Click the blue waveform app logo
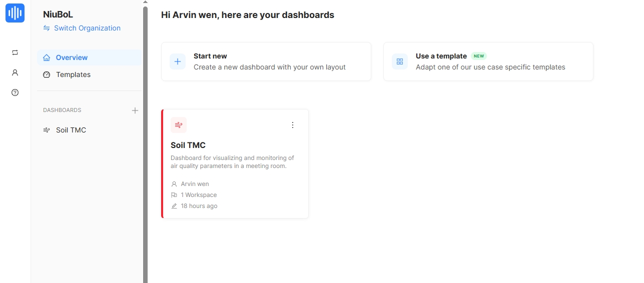Screen dimensions: 644x283 point(15,13)
